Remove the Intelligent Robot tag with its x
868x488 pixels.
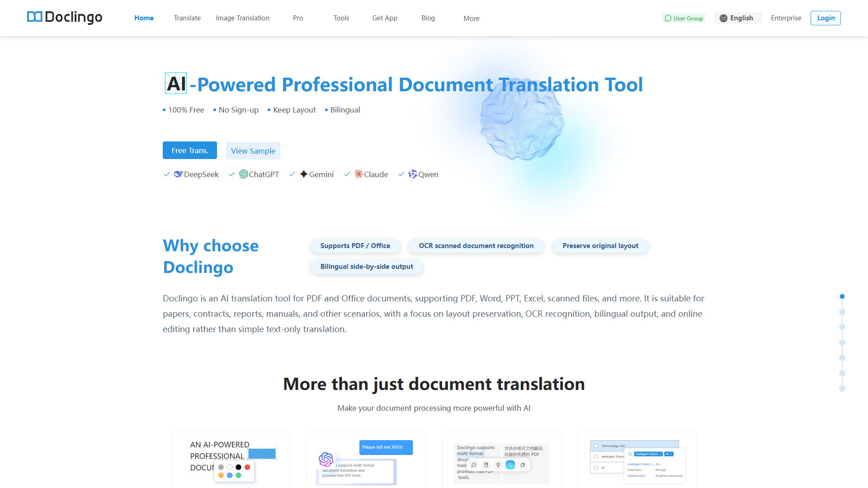(660, 454)
